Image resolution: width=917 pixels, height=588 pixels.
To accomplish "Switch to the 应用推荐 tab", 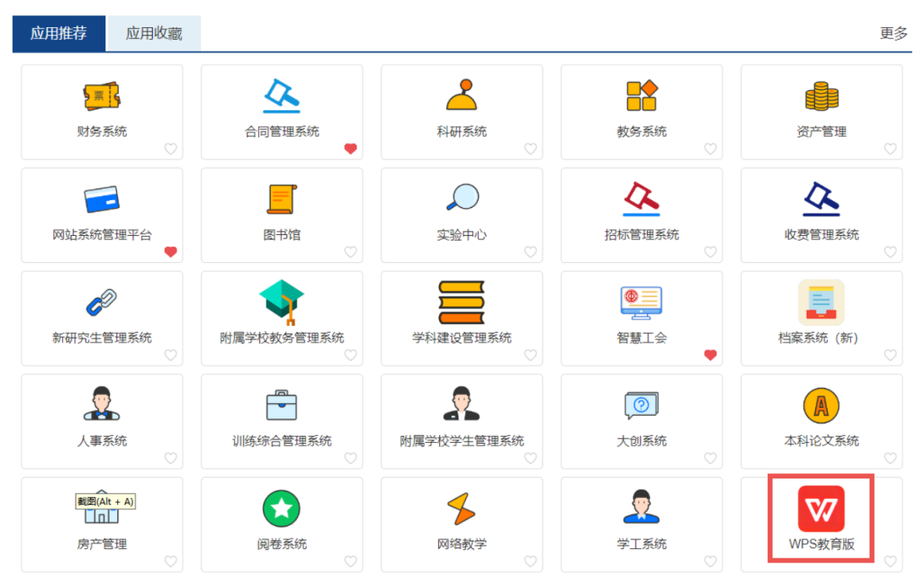I will pyautogui.click(x=59, y=33).
